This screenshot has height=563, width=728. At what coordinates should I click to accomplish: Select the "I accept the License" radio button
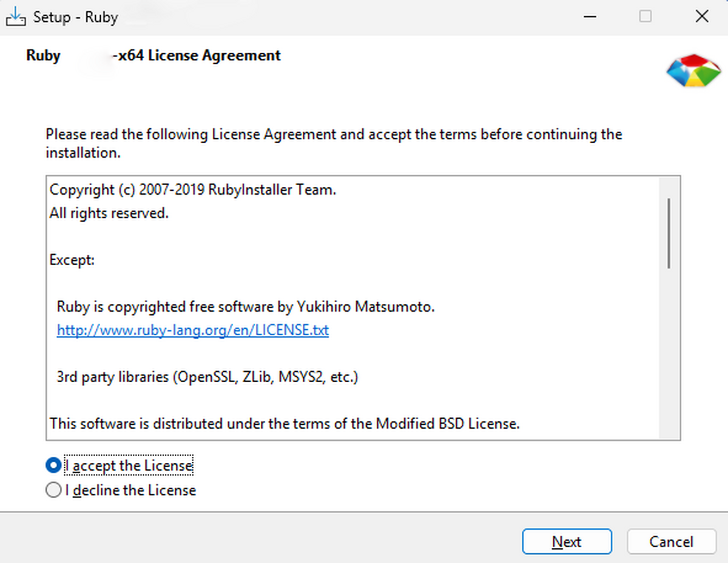point(53,466)
